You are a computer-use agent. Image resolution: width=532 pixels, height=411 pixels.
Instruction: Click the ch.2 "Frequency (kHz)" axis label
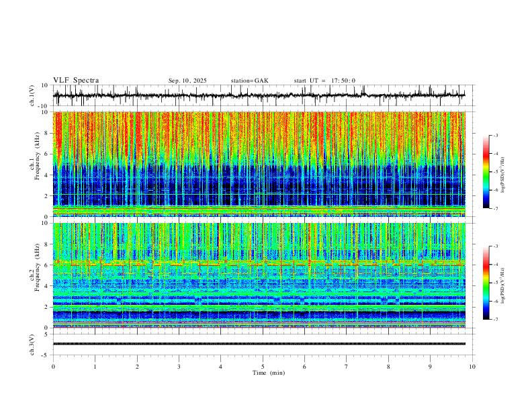[x=37, y=267]
